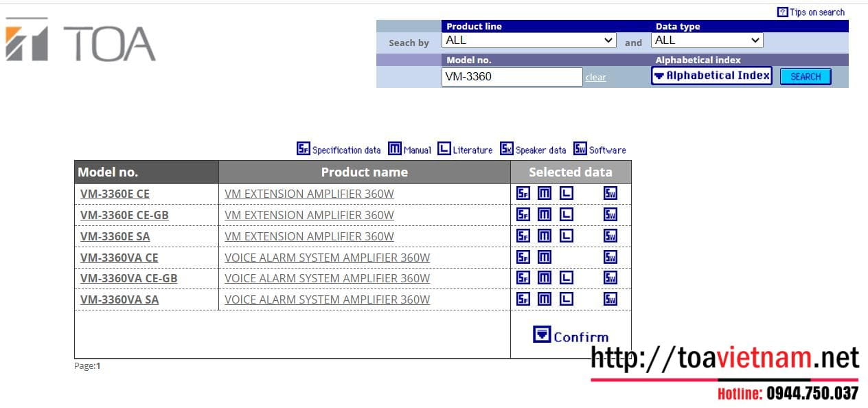868x408 pixels.
Task: Click the 'Page:1' indicator below the table
Action: coord(87,366)
